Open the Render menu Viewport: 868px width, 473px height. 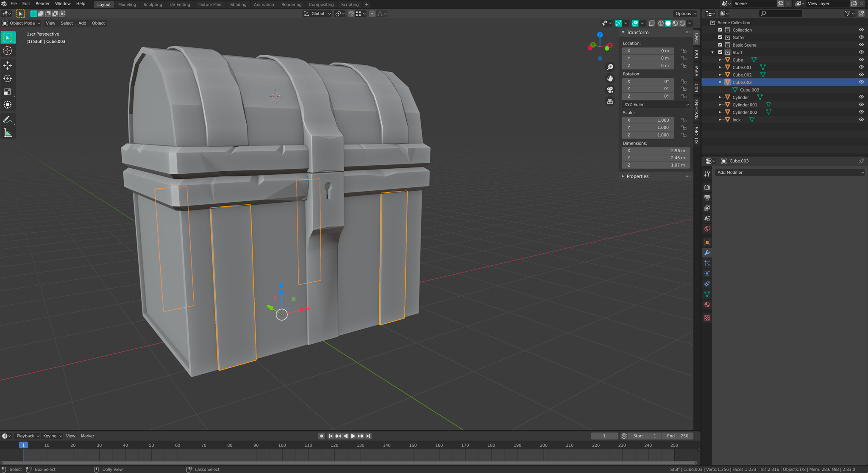(42, 3)
